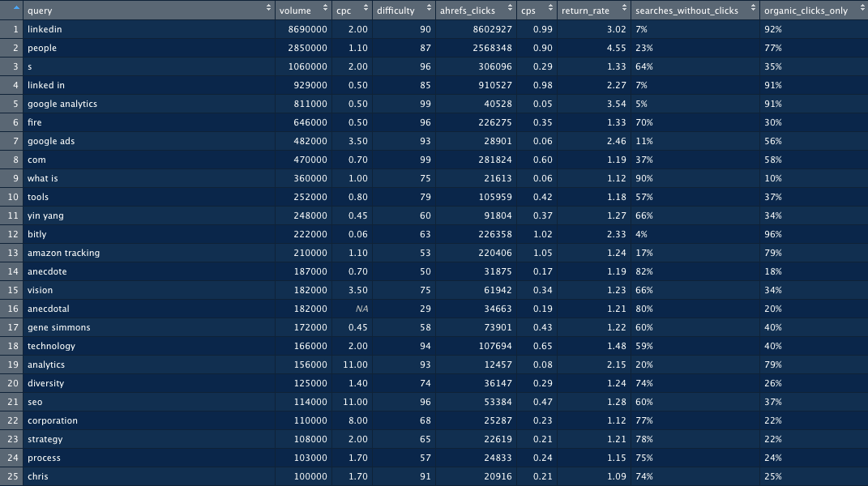Sort by the query column arrows icon
The height and width of the screenshot is (486, 868).
pos(268,8)
